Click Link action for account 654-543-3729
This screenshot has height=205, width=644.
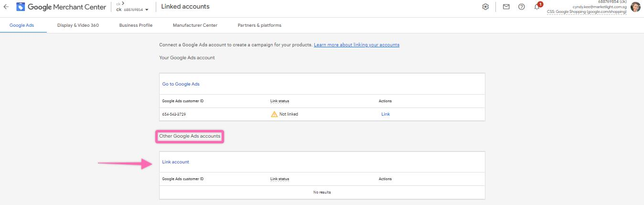385,114
